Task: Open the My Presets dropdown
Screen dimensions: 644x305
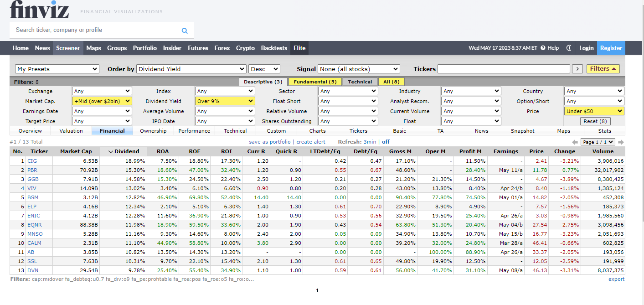Action: (x=57, y=69)
